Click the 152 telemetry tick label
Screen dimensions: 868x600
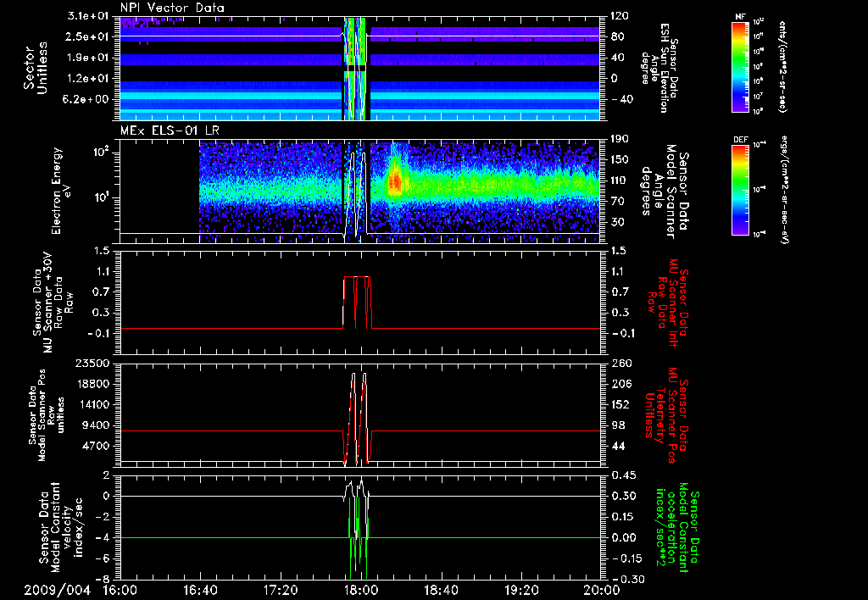point(619,404)
